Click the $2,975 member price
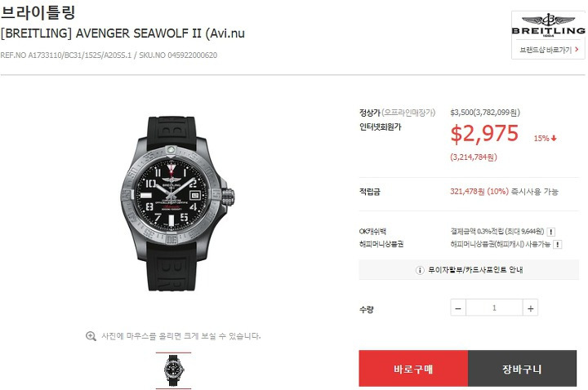Viewport: 588px width, 390px height. click(x=484, y=133)
